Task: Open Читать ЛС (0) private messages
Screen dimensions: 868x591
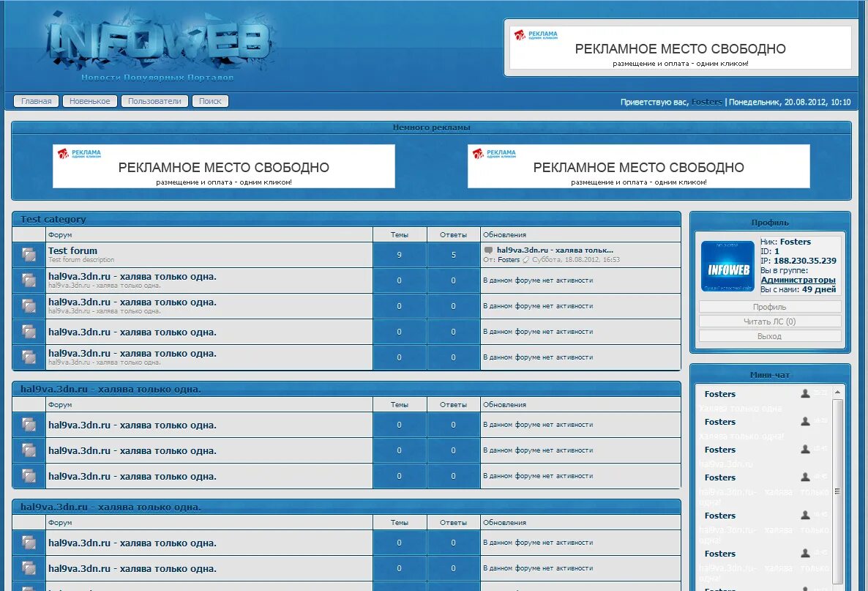Action: tap(769, 321)
